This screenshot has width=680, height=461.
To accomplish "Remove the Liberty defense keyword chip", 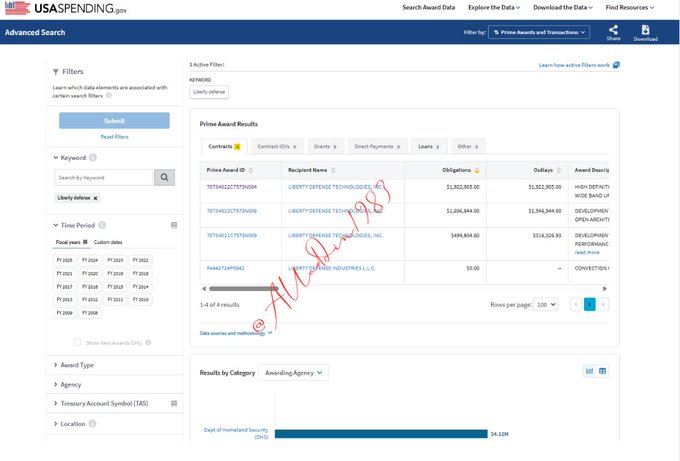I will click(x=96, y=198).
